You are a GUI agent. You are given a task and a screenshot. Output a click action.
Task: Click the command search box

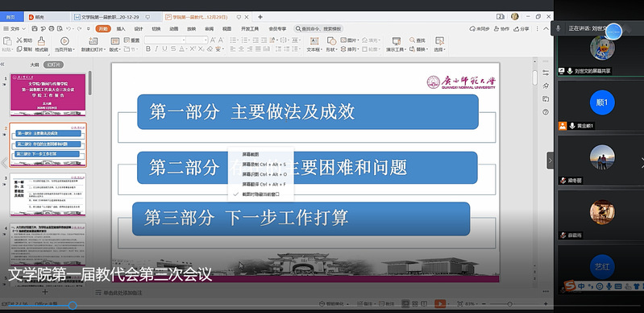coord(318,29)
